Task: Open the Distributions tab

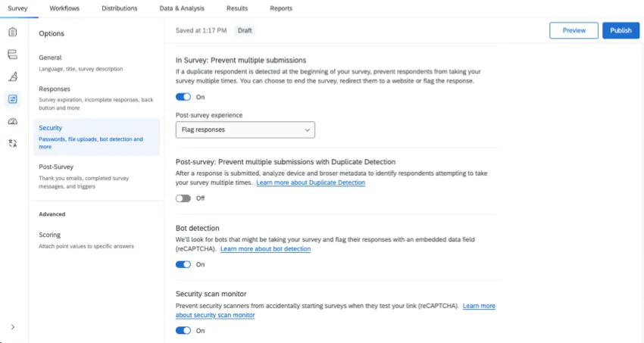Action: 119,8
